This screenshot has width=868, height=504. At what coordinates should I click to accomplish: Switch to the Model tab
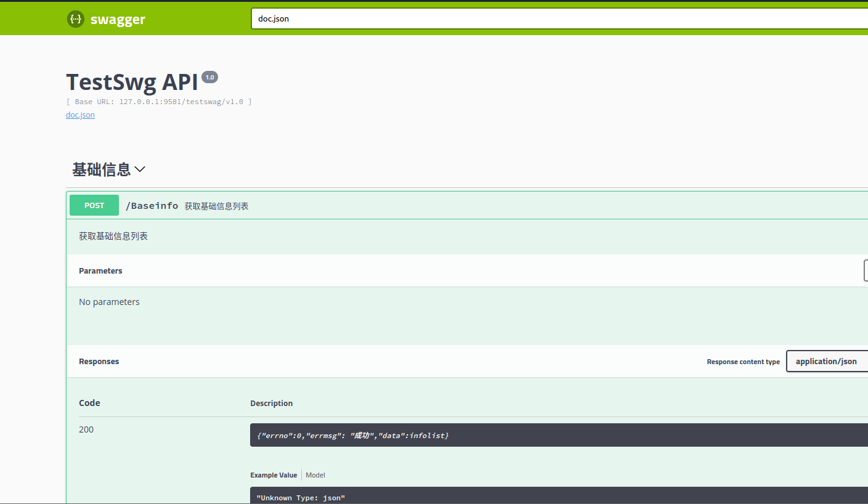[x=315, y=475]
